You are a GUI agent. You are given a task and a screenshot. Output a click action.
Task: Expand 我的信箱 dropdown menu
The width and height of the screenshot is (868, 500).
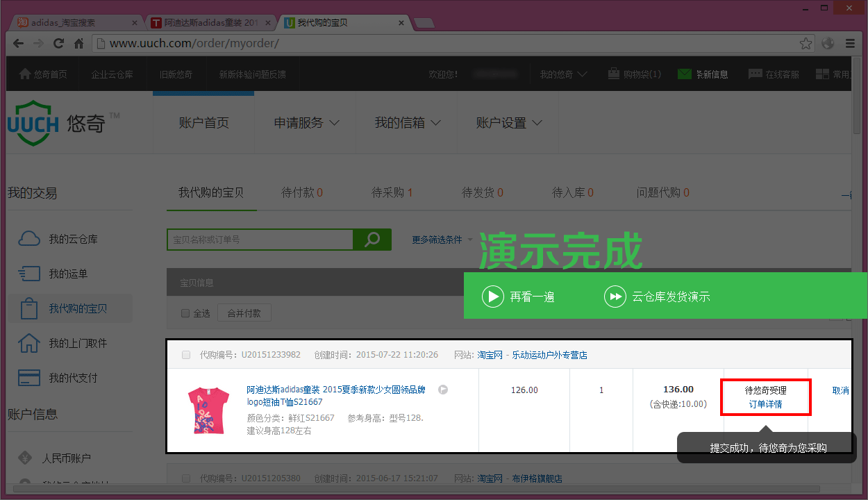click(408, 123)
